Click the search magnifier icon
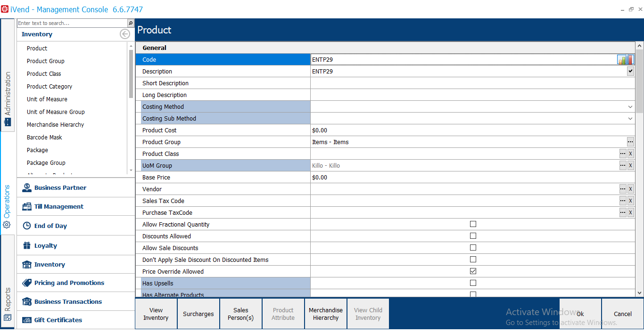The width and height of the screenshot is (644, 333). tap(131, 23)
